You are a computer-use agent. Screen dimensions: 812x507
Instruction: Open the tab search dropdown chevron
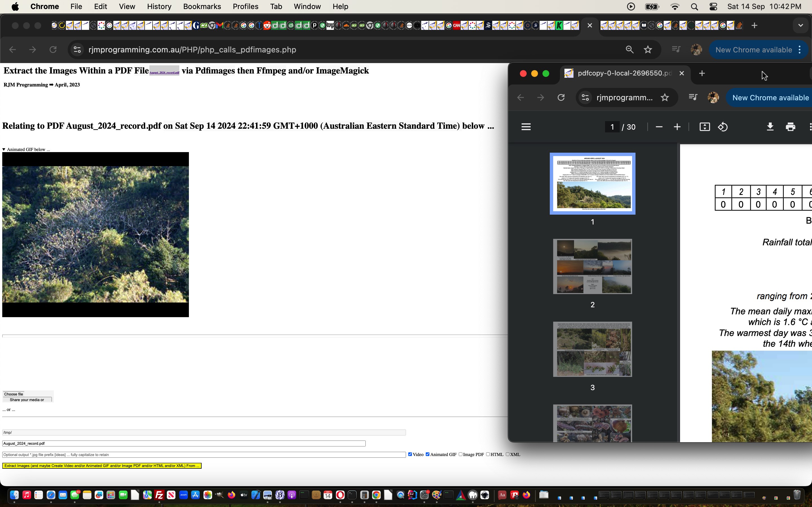click(x=800, y=25)
